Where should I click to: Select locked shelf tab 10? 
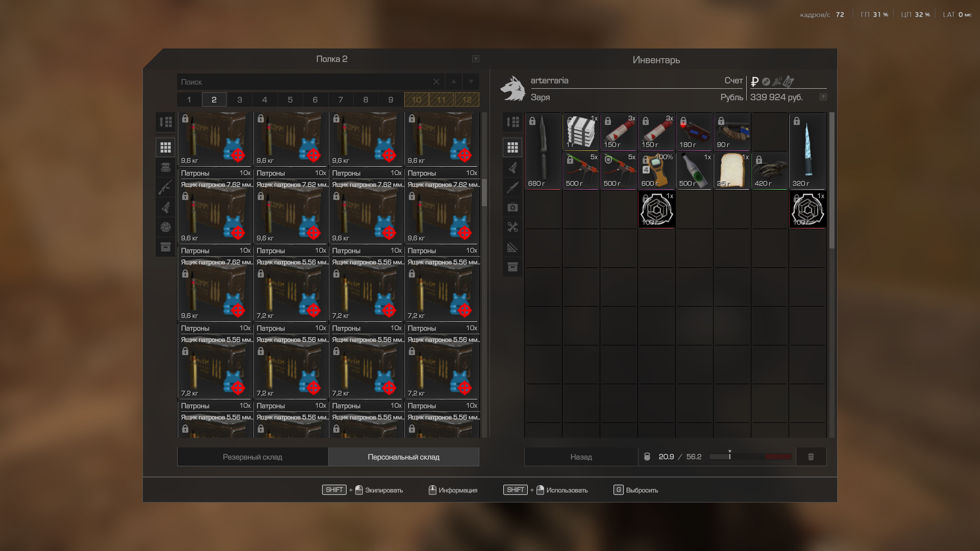pyautogui.click(x=416, y=99)
